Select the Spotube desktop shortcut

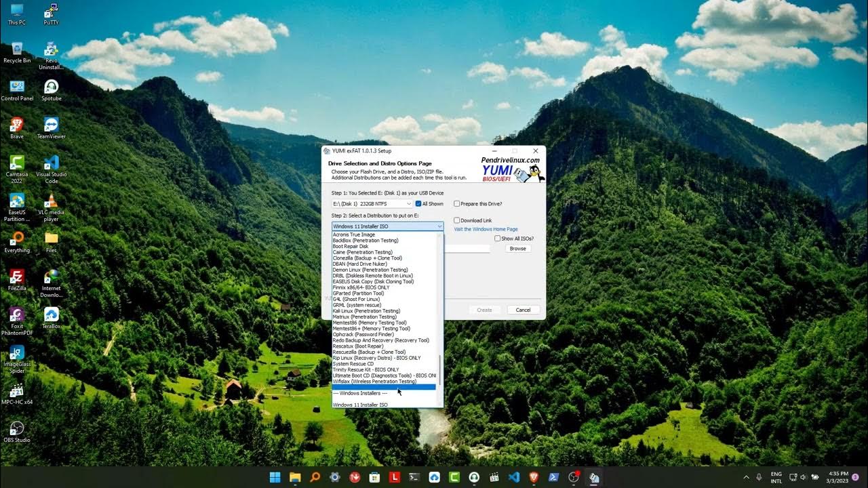pyautogui.click(x=51, y=90)
